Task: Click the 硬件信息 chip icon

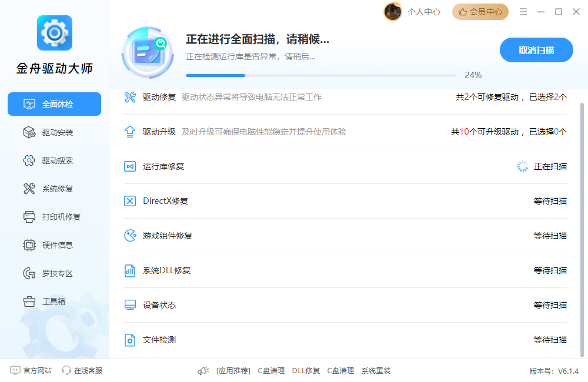Action: coord(29,245)
